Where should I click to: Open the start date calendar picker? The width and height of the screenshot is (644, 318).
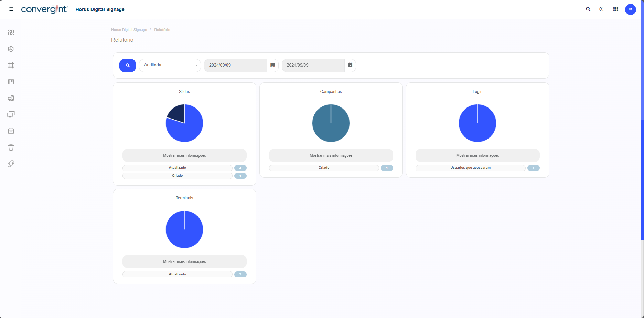[x=272, y=65]
